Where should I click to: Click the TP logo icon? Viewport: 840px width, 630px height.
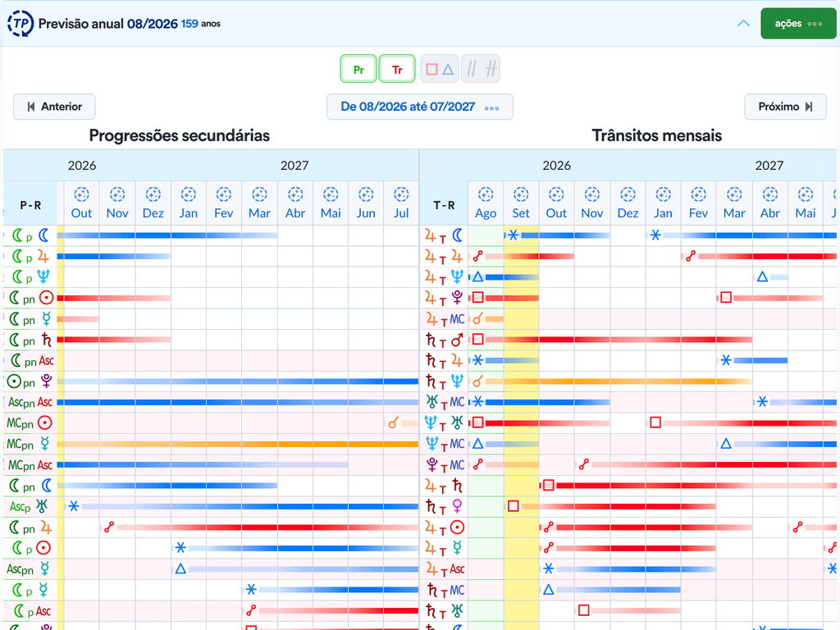coord(21,24)
